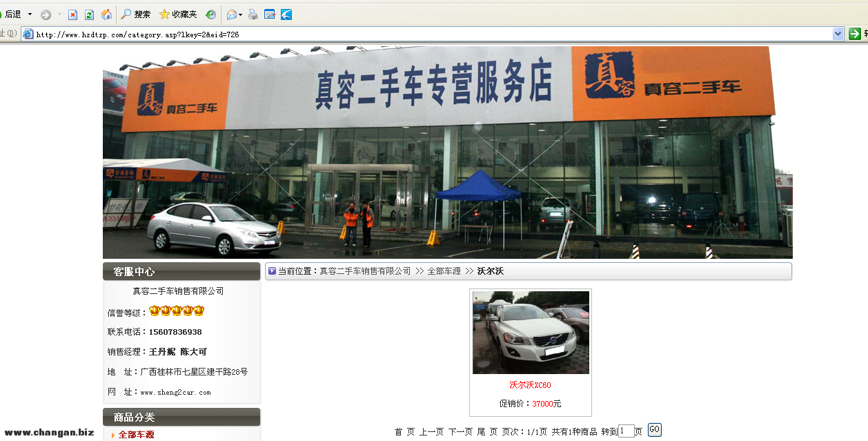
Task: Click the 全部车源 breadcrumb link
Action: point(444,271)
